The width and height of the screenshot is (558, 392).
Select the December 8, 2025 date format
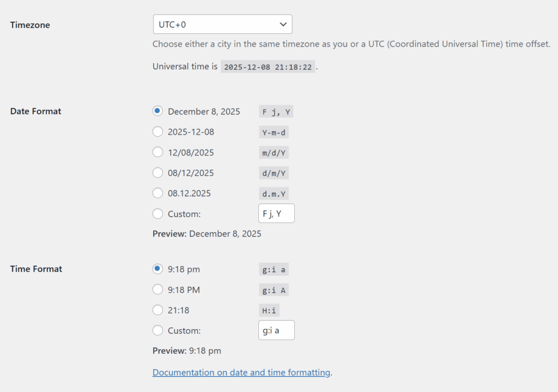(157, 111)
